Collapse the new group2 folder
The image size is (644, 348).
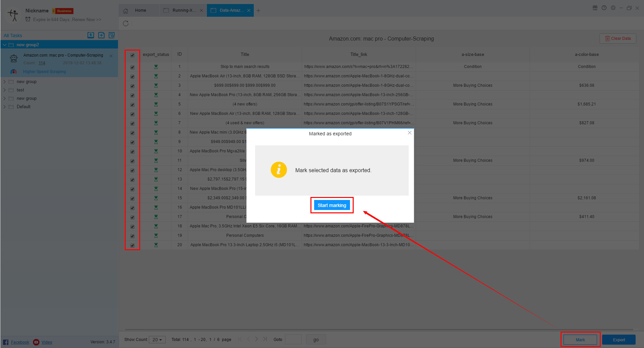(x=5, y=45)
